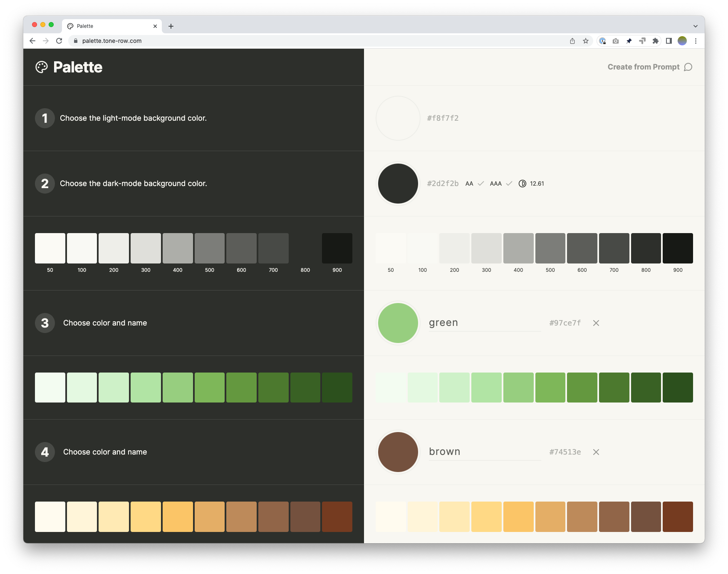Click step 1 number badge

click(x=45, y=118)
